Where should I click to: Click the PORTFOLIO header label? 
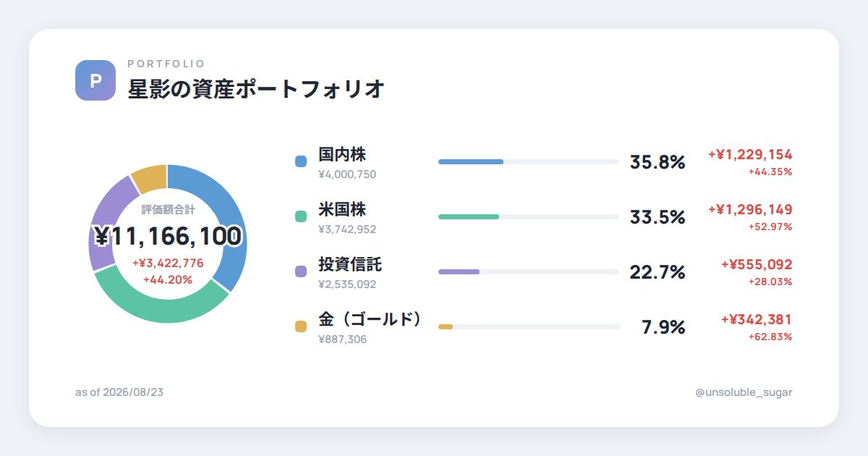pyautogui.click(x=166, y=64)
